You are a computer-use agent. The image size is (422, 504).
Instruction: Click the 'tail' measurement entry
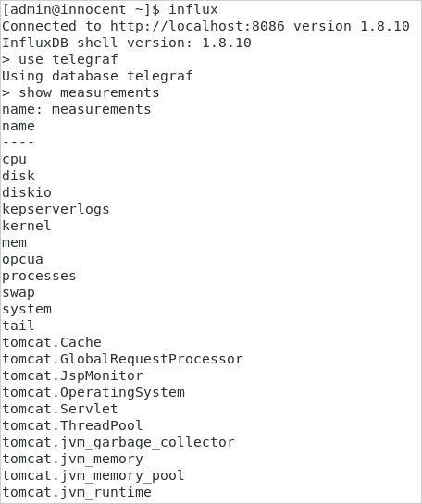(x=19, y=326)
